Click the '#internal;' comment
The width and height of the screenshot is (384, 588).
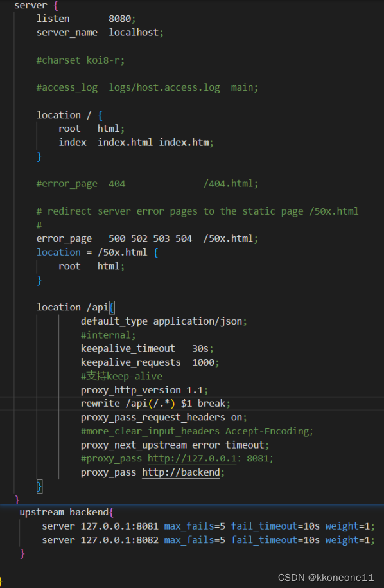109,335
